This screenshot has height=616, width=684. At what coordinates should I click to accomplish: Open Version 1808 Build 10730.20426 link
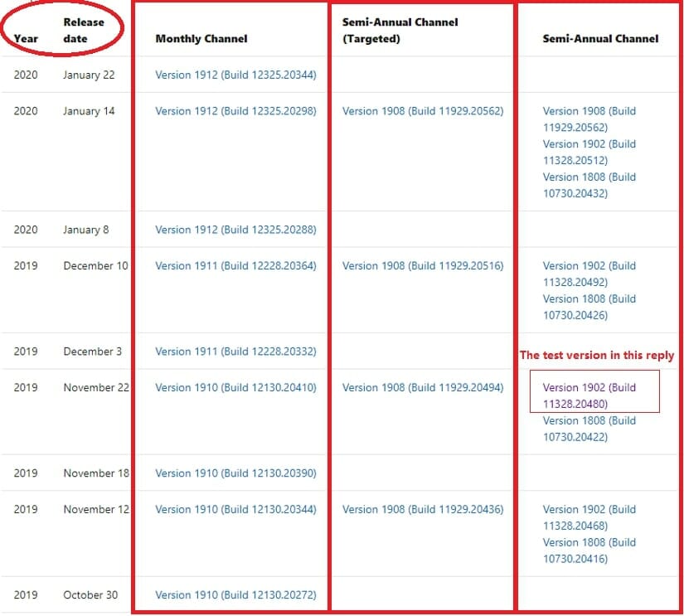click(589, 307)
